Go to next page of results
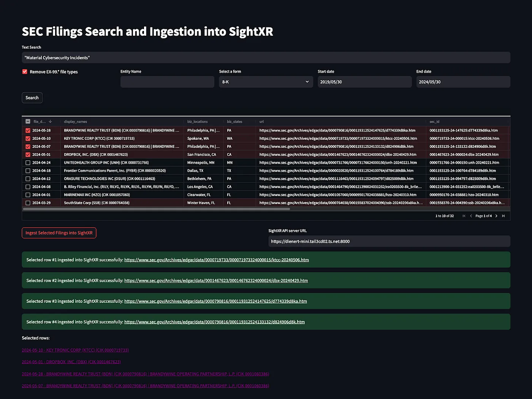 pos(496,216)
